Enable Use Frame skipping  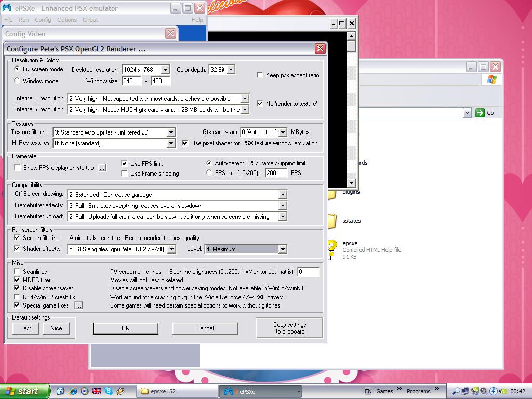[125, 174]
